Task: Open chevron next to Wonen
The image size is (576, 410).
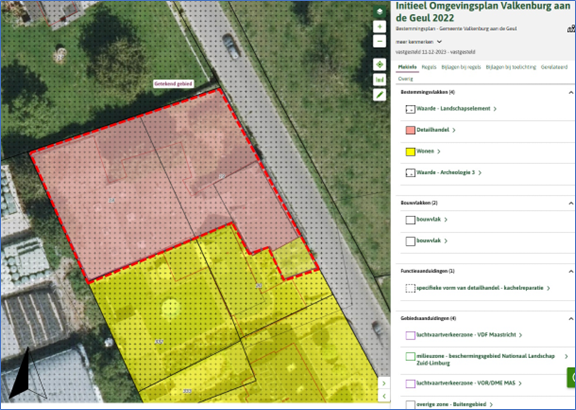Action: click(x=439, y=151)
